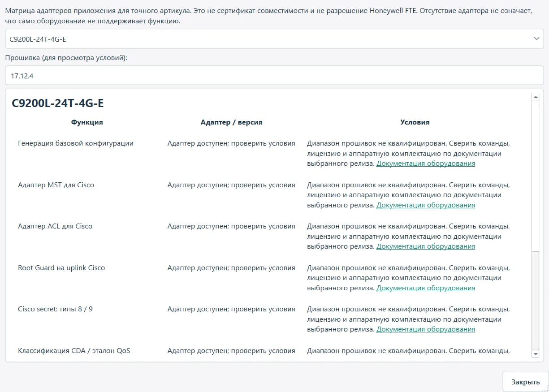This screenshot has width=549, height=392.
Task: Click the Закрыть button
Action: (x=525, y=382)
